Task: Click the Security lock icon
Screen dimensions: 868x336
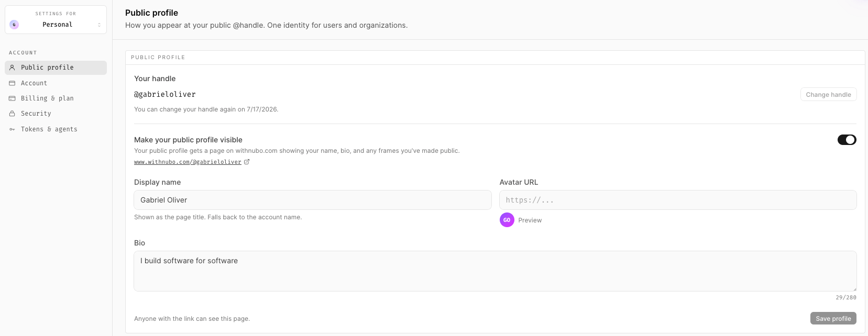Action: point(12,114)
